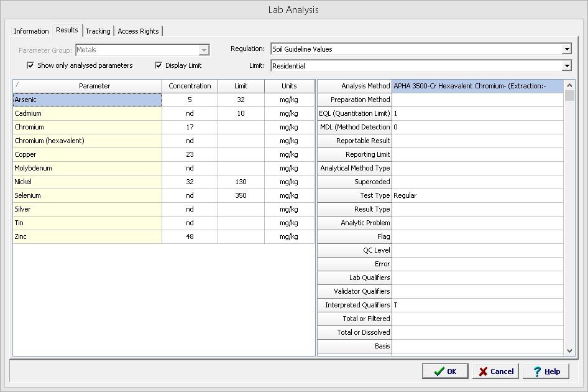Click the Concentration column header

click(x=190, y=86)
